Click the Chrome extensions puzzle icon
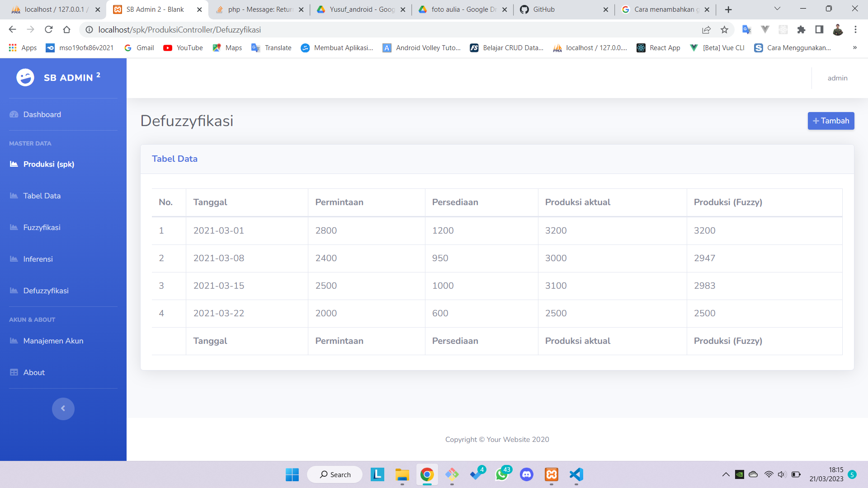This screenshot has width=868, height=488. [x=802, y=30]
